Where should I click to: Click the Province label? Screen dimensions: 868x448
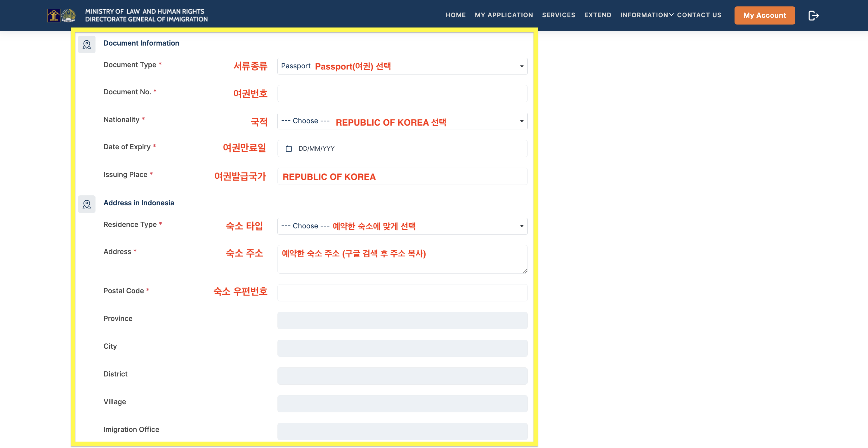(x=118, y=319)
